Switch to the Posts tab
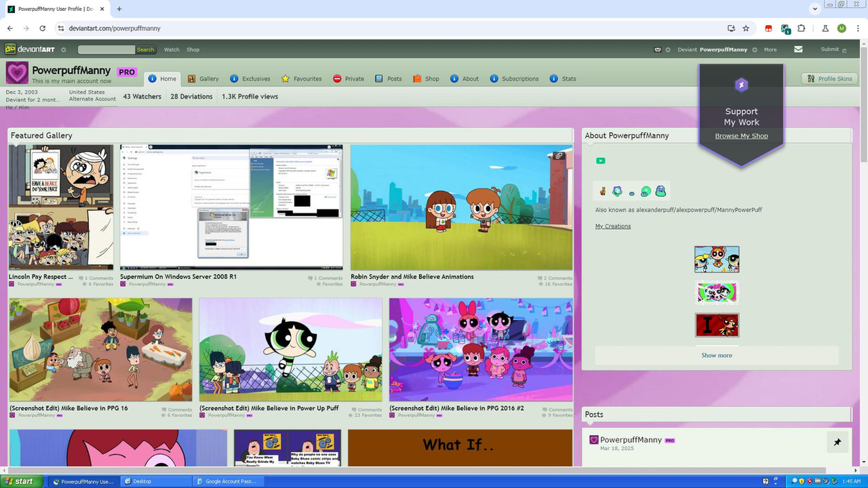Screen dimensions: 868x488 point(389,79)
